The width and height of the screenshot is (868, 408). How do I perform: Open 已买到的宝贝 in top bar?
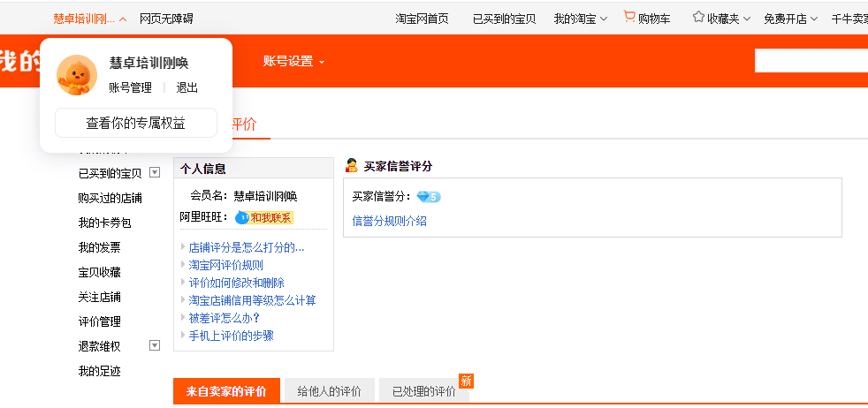(505, 19)
